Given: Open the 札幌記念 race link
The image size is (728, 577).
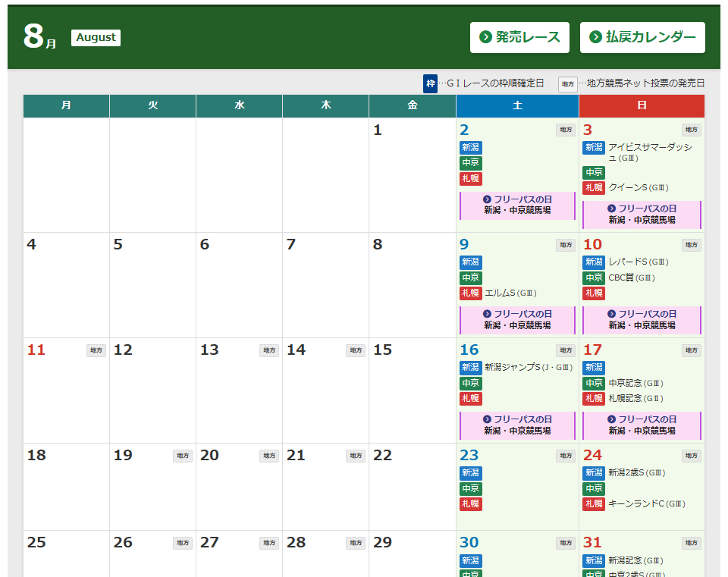Looking at the screenshot, I should tap(635, 399).
